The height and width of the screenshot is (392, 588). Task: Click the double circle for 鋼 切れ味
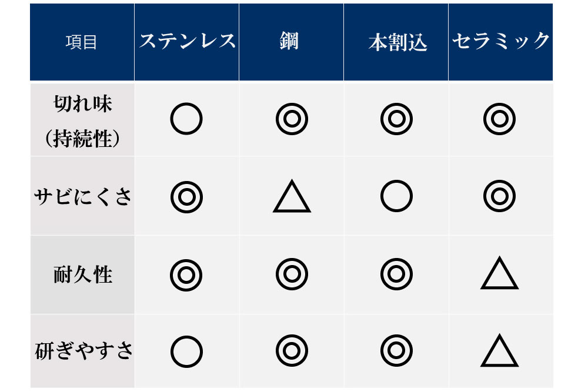pyautogui.click(x=292, y=119)
